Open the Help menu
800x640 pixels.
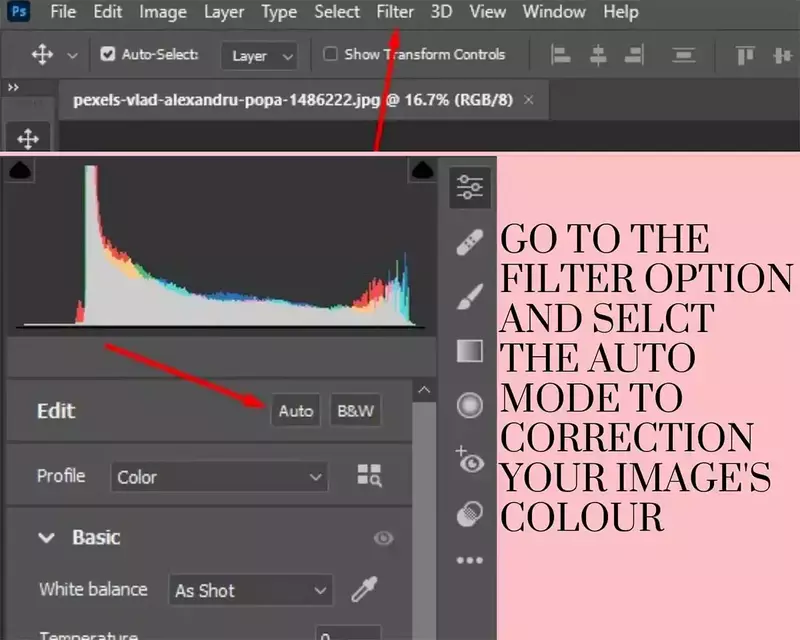click(x=620, y=11)
